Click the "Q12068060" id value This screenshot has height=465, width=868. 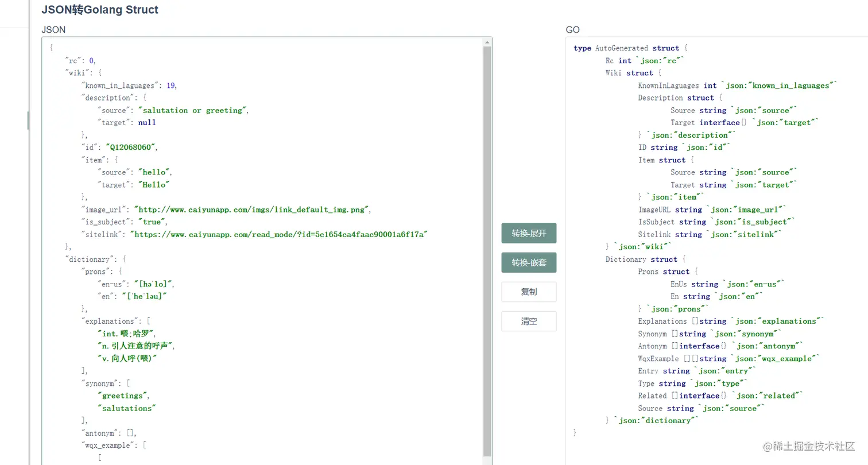130,147
